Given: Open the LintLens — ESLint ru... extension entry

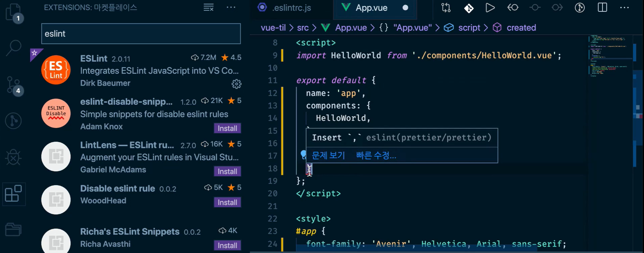Looking at the screenshot, I should point(141,157).
